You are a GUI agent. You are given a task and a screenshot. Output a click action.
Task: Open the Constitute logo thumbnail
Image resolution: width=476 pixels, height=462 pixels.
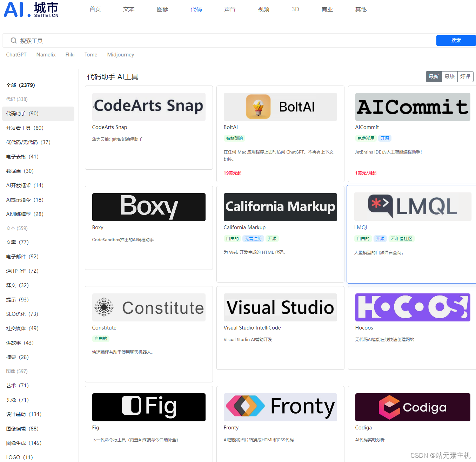coord(149,307)
